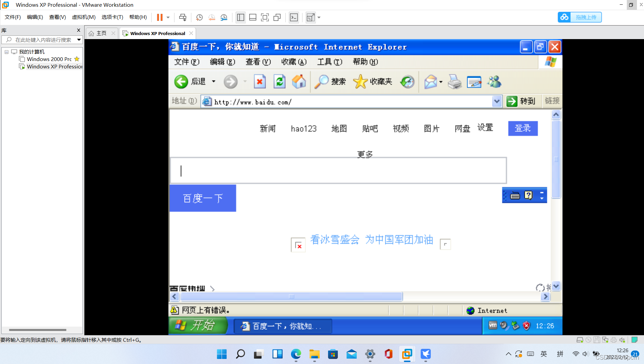Open the VMware 选项卡(T) menu

pyautogui.click(x=112, y=17)
